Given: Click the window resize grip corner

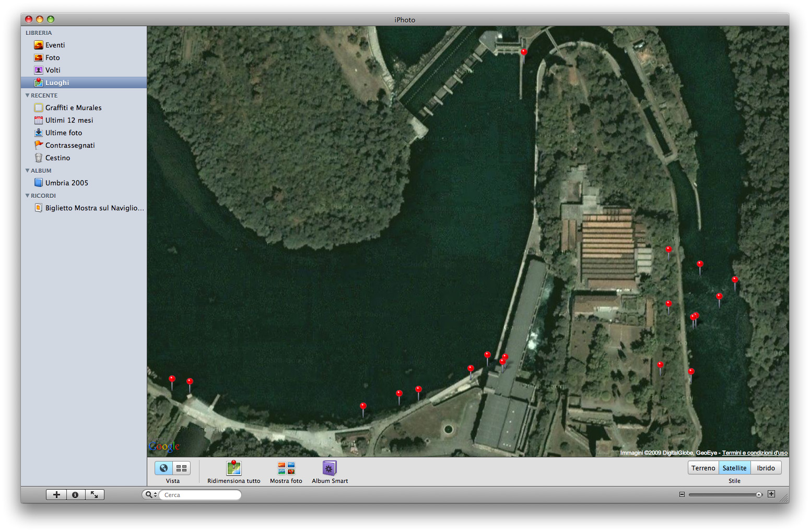Looking at the screenshot, I should pos(784,499).
